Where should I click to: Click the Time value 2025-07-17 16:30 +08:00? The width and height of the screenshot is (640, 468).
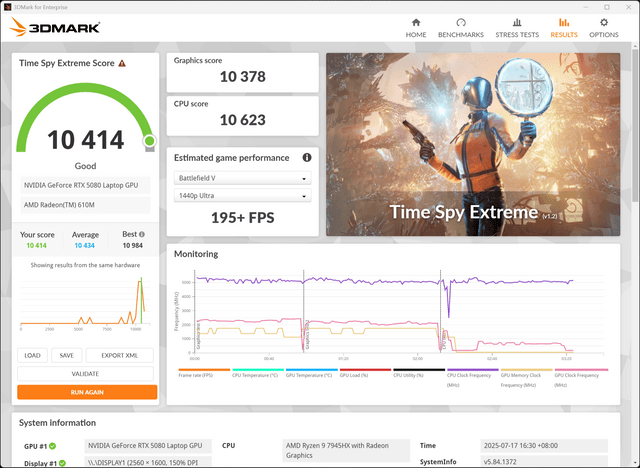coord(544,446)
